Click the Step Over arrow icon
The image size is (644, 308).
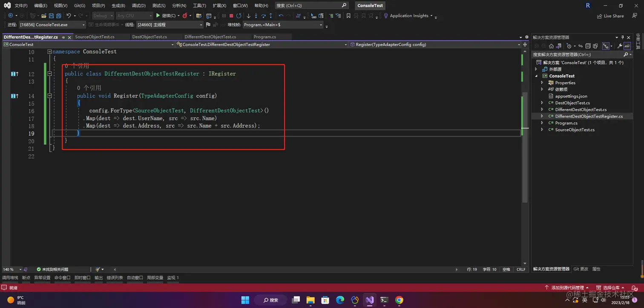click(x=263, y=16)
